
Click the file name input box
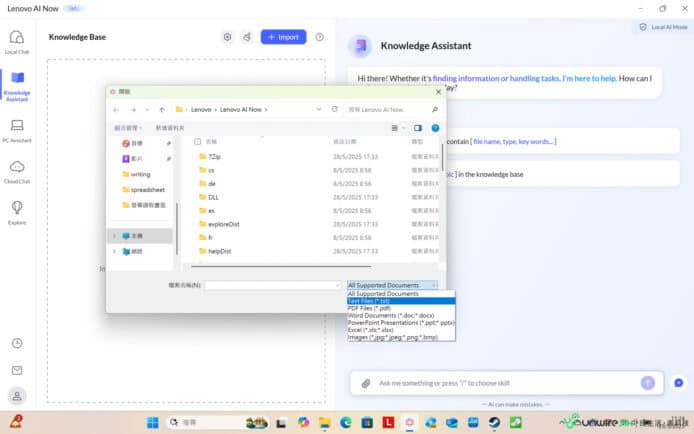click(269, 285)
